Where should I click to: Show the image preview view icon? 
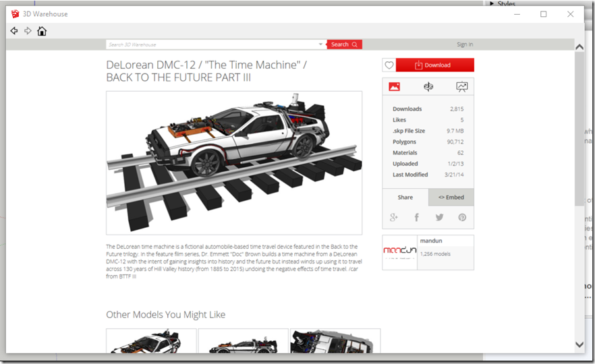click(395, 86)
